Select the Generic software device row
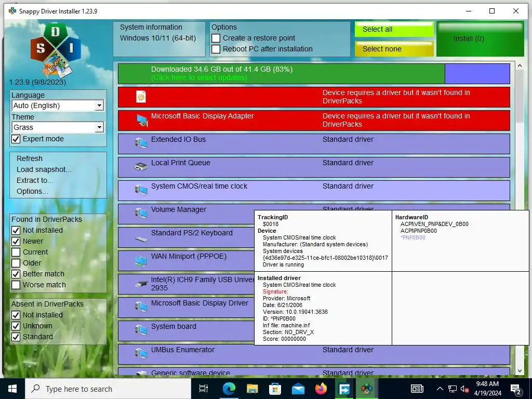This screenshot has height=399, width=532. click(x=314, y=371)
